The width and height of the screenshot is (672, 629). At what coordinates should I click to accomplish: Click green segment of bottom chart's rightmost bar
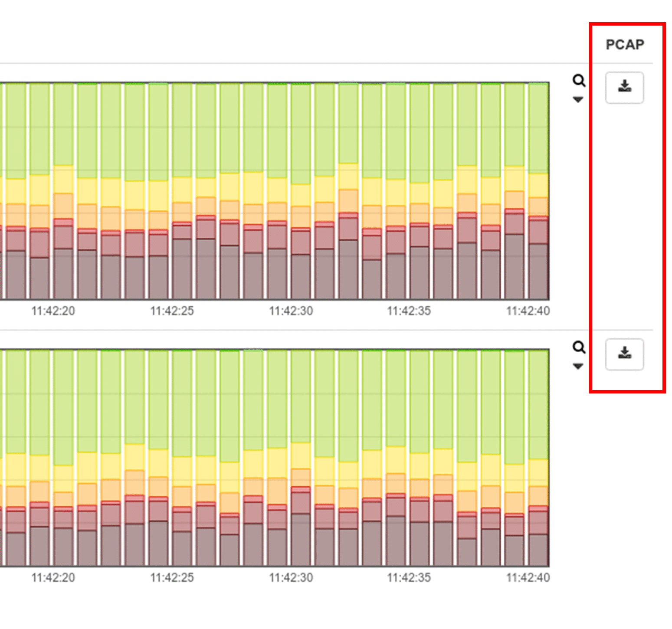point(538,403)
